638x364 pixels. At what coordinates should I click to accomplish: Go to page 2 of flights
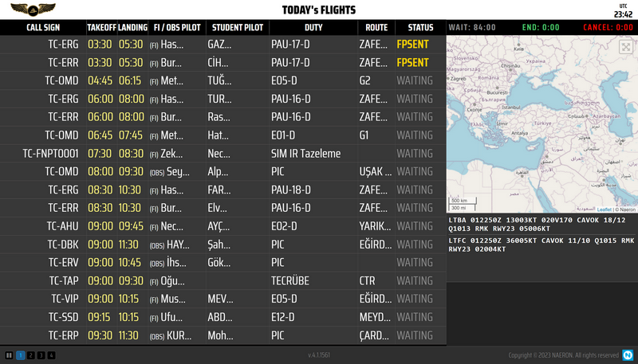[30, 355]
